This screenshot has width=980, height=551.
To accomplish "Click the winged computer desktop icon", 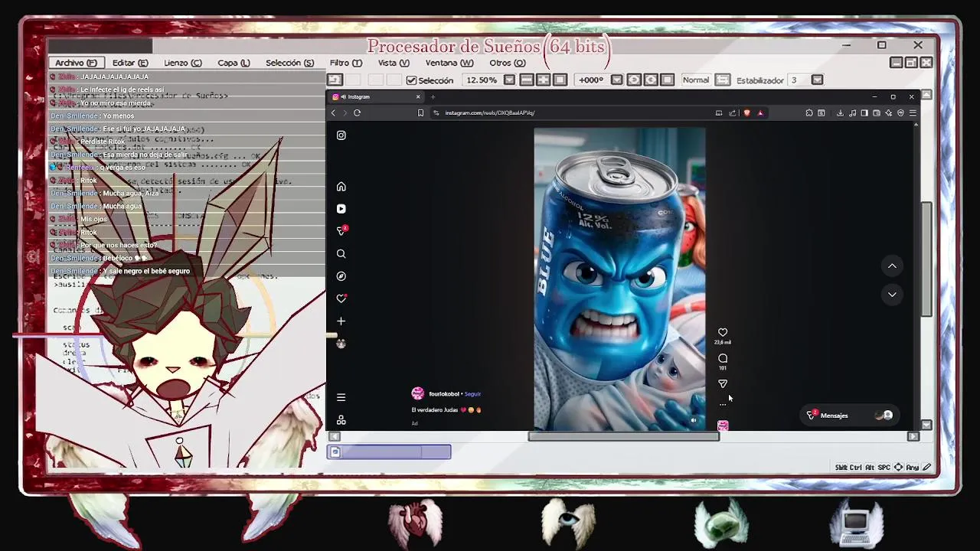I will 857,523.
